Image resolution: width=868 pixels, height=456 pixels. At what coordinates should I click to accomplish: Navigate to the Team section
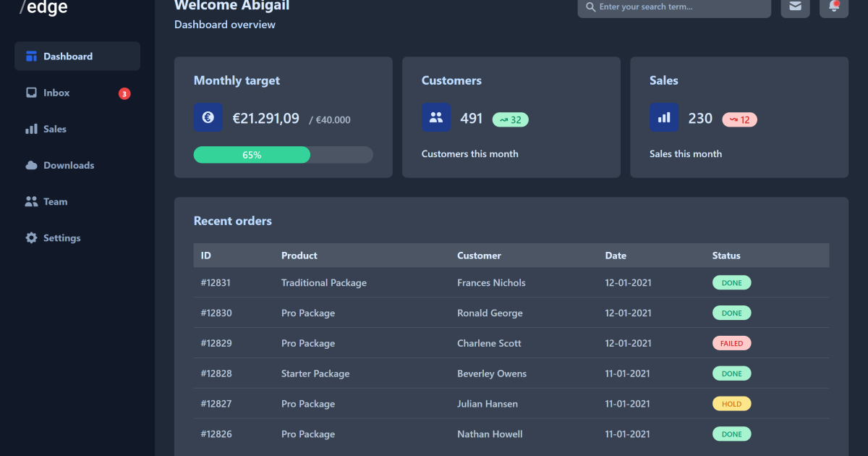pos(54,201)
